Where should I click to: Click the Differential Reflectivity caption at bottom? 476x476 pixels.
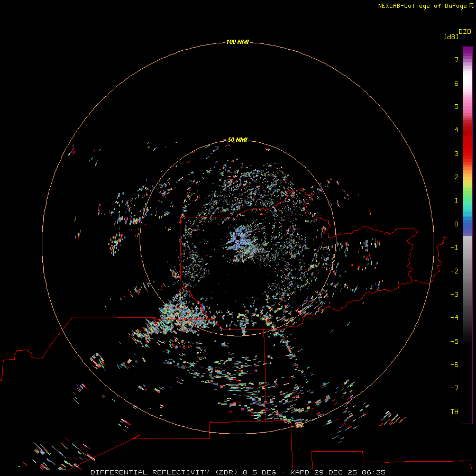[238, 472]
